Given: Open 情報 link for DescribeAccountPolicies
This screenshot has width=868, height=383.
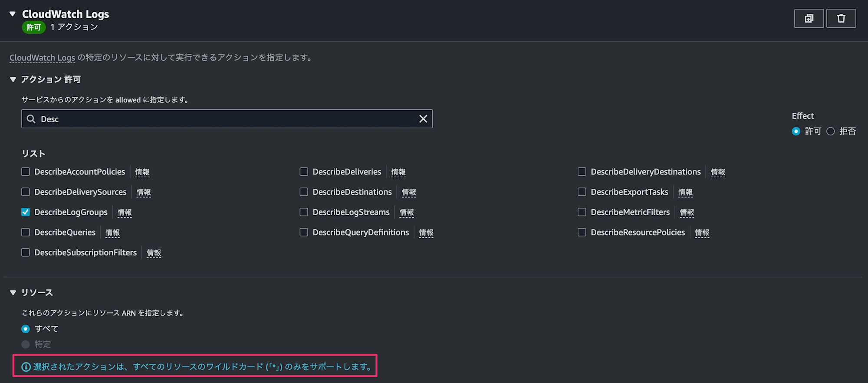Looking at the screenshot, I should [x=142, y=172].
